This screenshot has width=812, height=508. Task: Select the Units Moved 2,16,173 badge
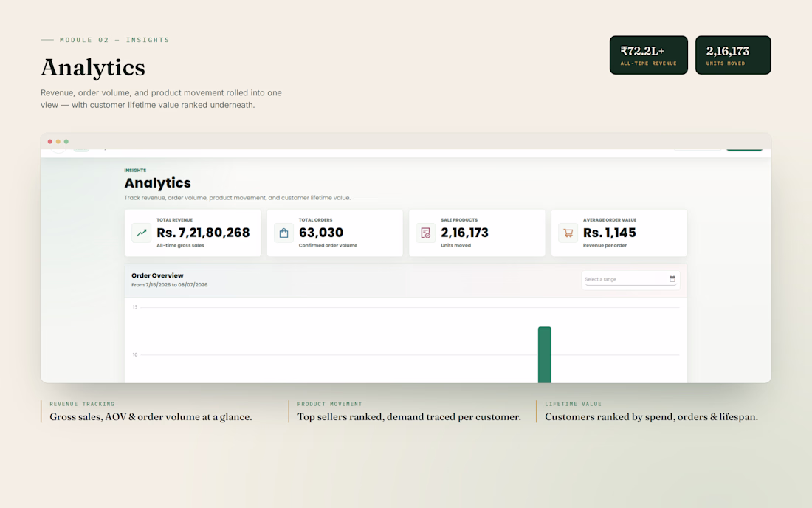point(733,55)
